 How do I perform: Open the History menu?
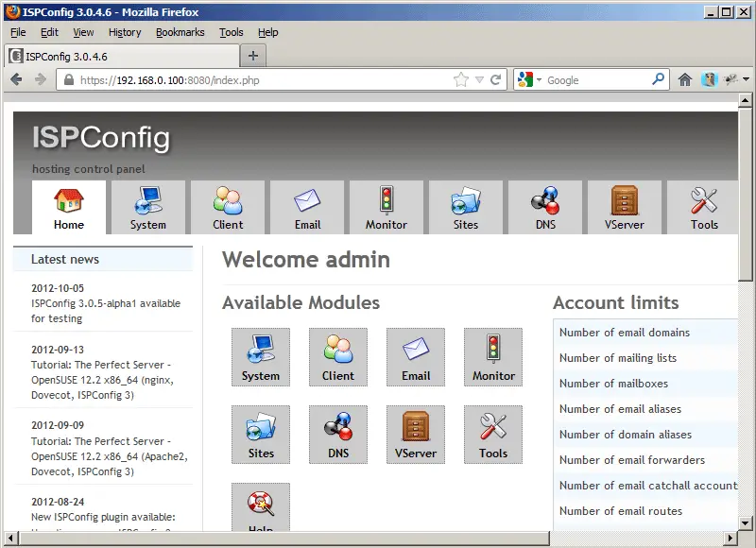coord(125,32)
